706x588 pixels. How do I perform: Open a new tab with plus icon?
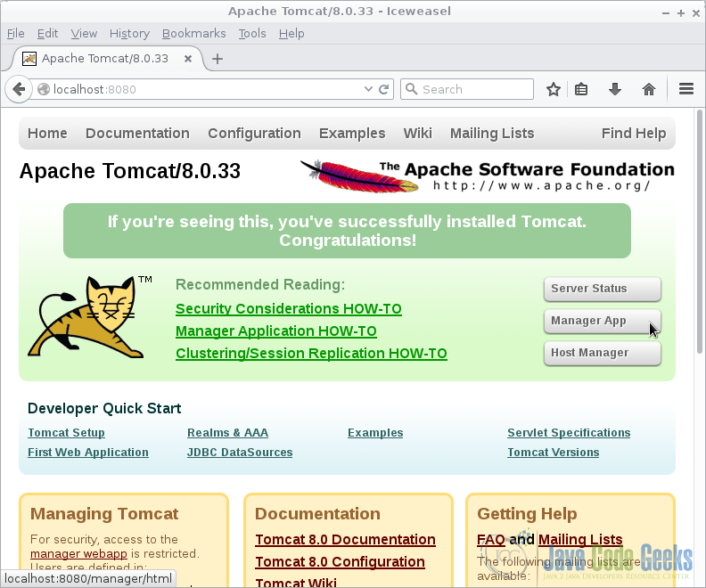218,59
